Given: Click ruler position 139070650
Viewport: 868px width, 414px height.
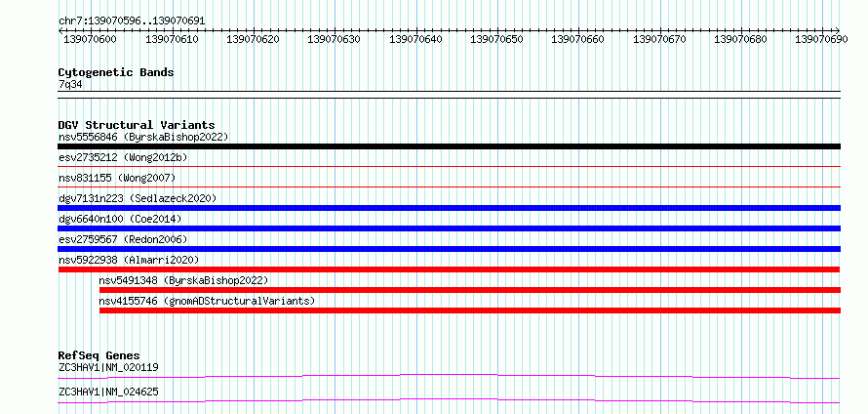Looking at the screenshot, I should coord(496,39).
